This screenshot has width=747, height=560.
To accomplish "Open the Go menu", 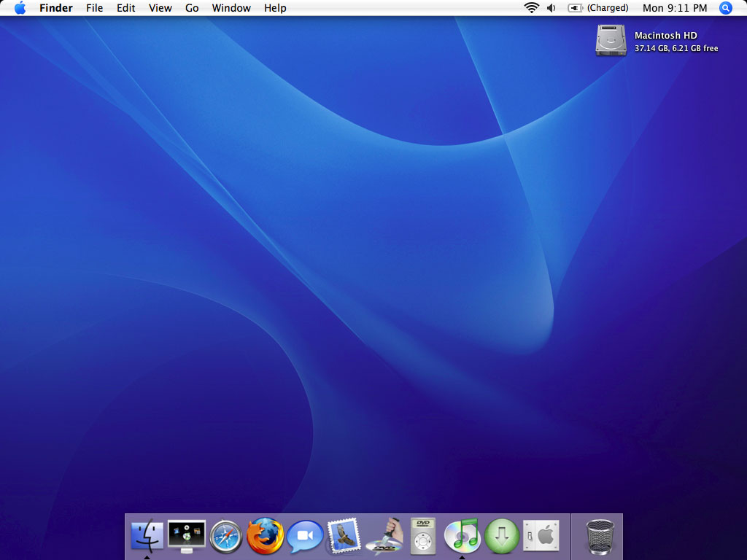I will click(x=192, y=8).
